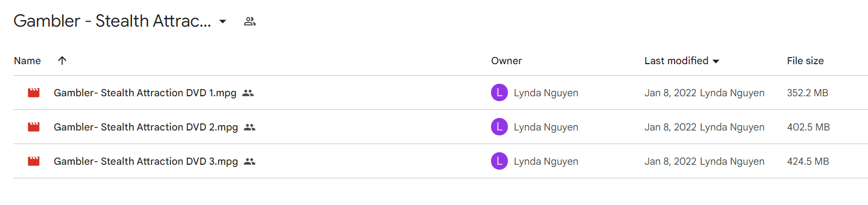This screenshot has width=868, height=205.
Task: Click the video icon for DVD 3.mpg
Action: [x=34, y=161]
